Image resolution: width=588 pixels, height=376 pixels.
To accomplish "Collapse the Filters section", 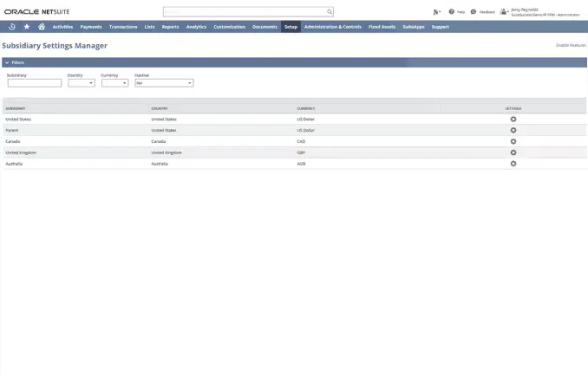I will (x=7, y=62).
